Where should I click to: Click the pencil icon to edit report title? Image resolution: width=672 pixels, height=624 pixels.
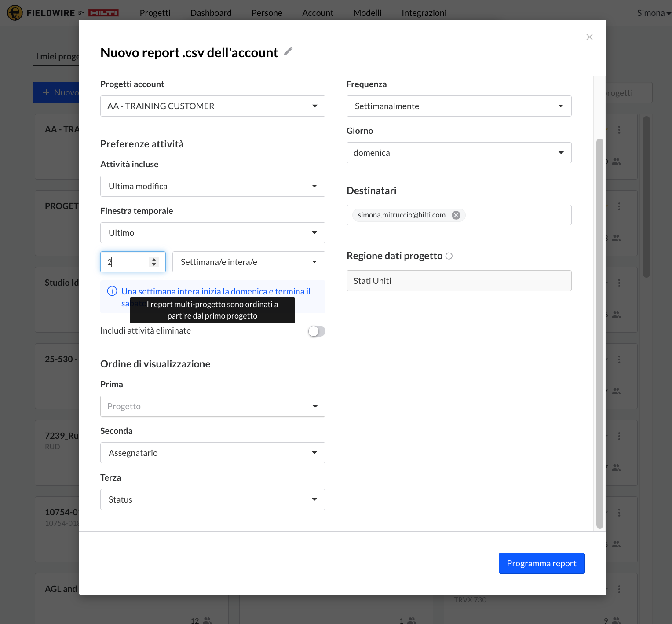288,51
